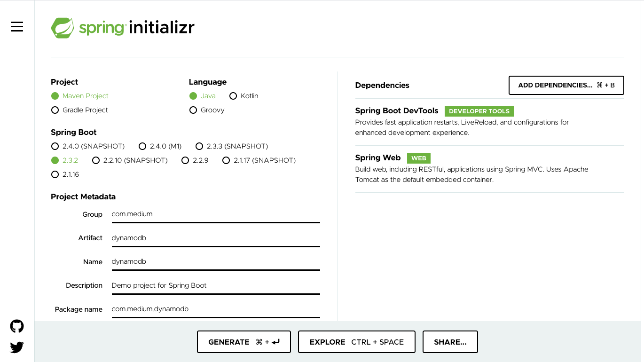The height and width of the screenshot is (362, 644).
Task: Click the Group field com.medium
Action: point(216,214)
